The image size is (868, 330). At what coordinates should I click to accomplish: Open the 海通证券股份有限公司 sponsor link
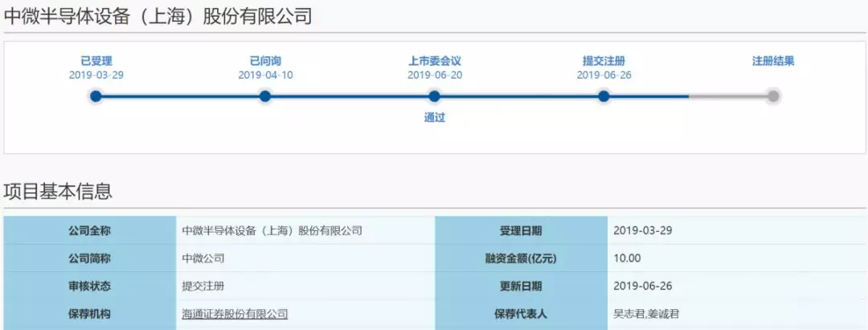coord(235,314)
